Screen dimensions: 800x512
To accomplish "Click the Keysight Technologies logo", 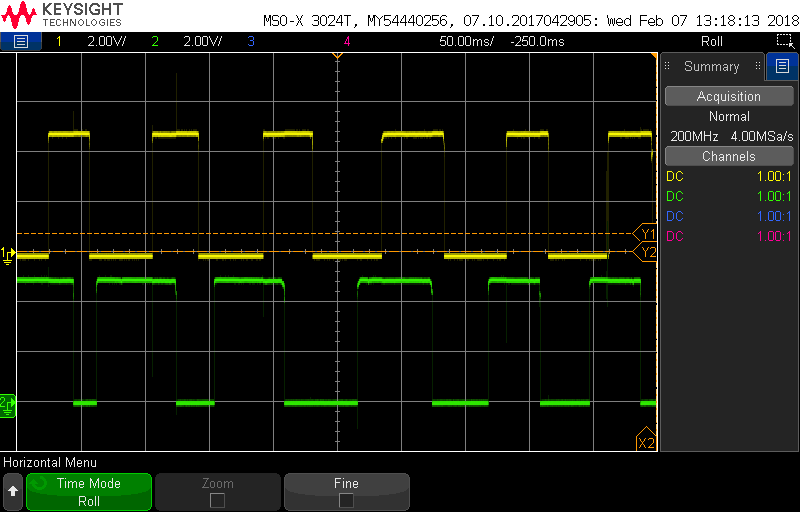I will (x=62, y=14).
